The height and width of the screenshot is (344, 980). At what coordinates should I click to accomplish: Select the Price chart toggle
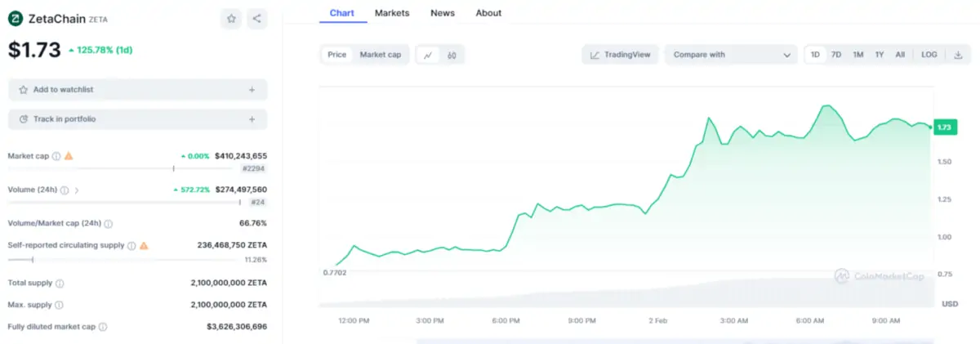337,55
